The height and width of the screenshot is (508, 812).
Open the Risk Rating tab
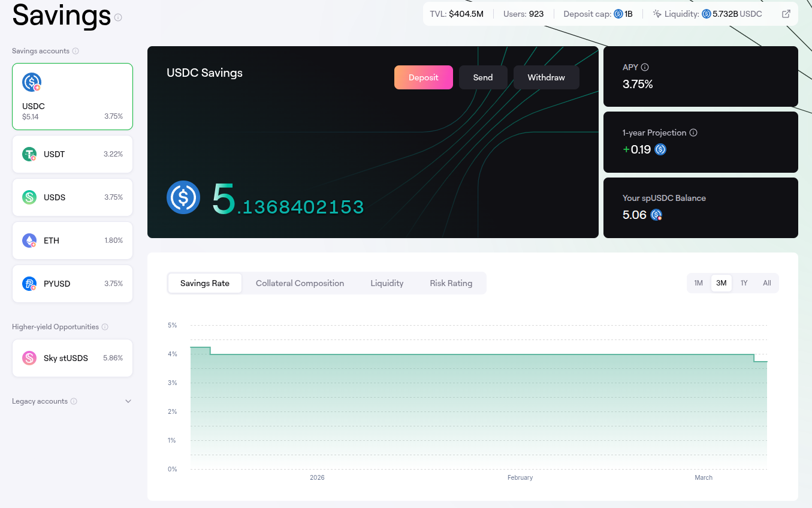(451, 283)
